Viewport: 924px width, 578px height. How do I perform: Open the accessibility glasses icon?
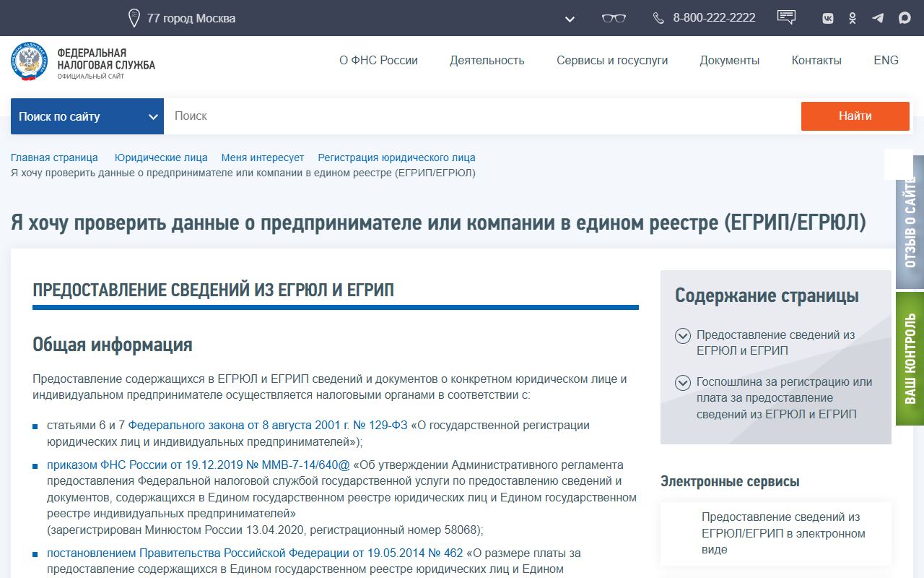(614, 18)
